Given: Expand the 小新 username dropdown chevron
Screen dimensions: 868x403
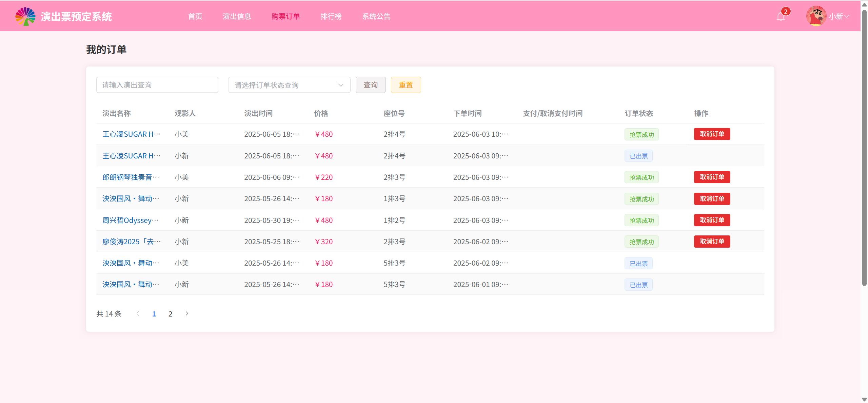Looking at the screenshot, I should [x=847, y=16].
